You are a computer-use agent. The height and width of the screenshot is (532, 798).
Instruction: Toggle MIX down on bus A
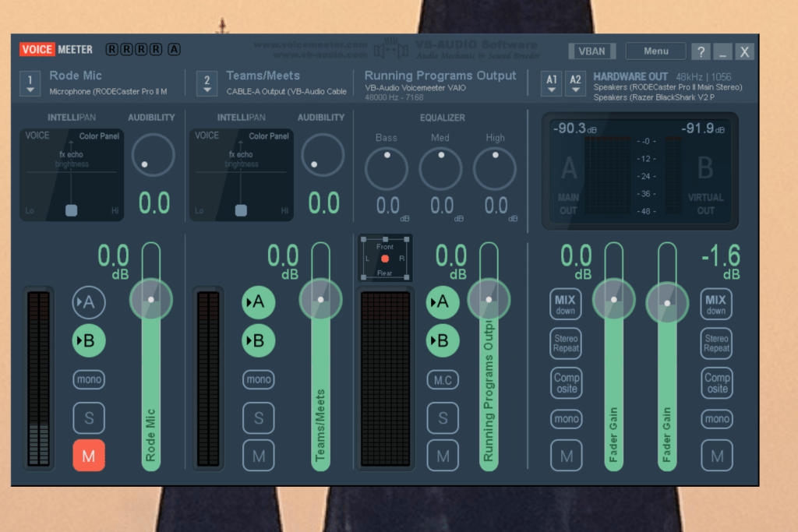pos(566,304)
